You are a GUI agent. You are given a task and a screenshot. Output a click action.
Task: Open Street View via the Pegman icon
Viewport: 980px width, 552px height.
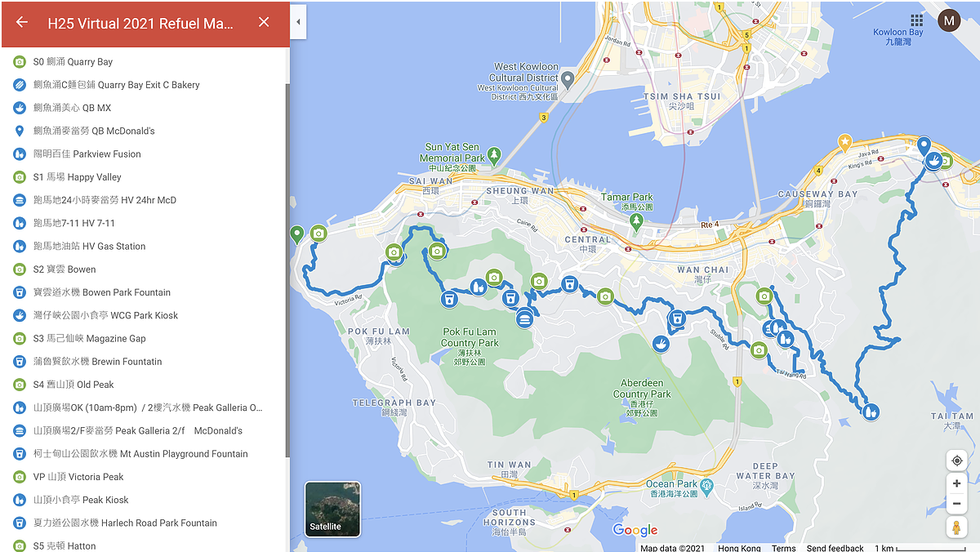[956, 528]
